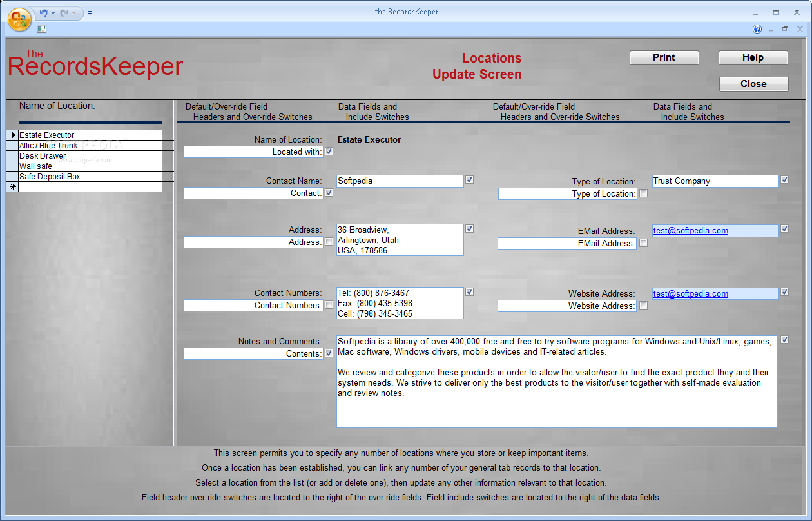Enable the Type of Location override checkbox
Image resolution: width=812 pixels, height=521 pixels.
tap(643, 193)
